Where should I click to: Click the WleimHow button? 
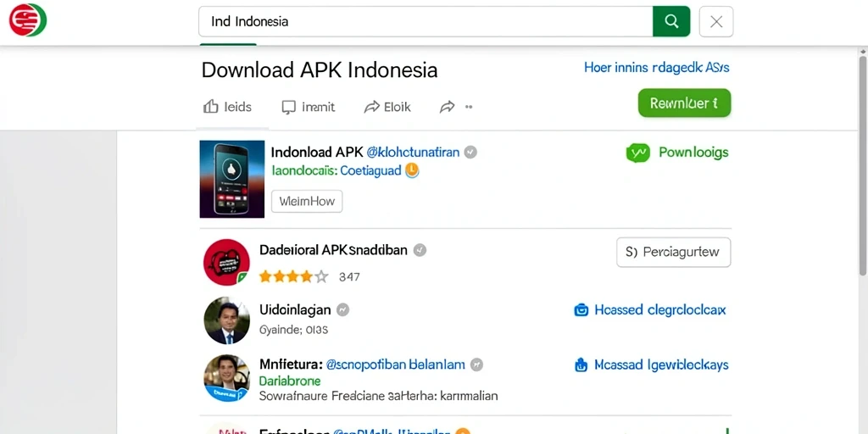307,202
